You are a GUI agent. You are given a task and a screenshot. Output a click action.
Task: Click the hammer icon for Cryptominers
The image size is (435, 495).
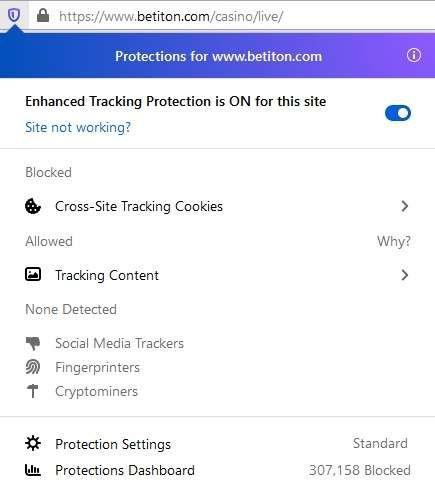[33, 391]
